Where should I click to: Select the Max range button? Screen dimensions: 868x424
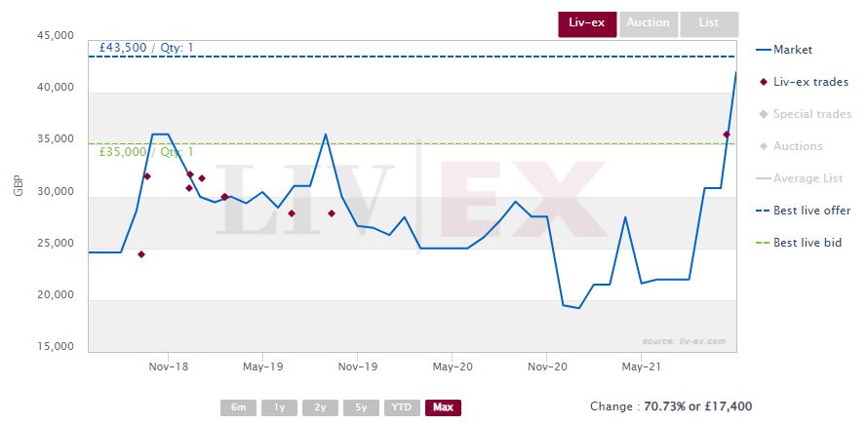pos(443,407)
